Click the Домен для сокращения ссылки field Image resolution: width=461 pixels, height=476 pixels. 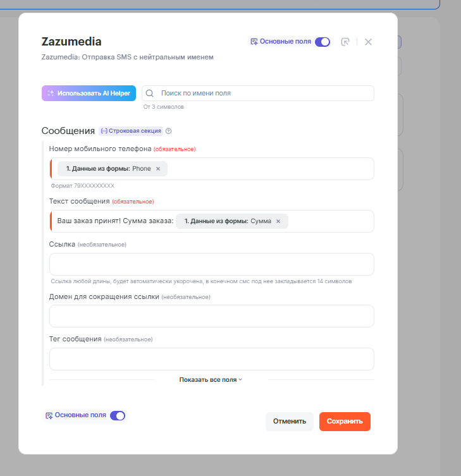(x=211, y=316)
